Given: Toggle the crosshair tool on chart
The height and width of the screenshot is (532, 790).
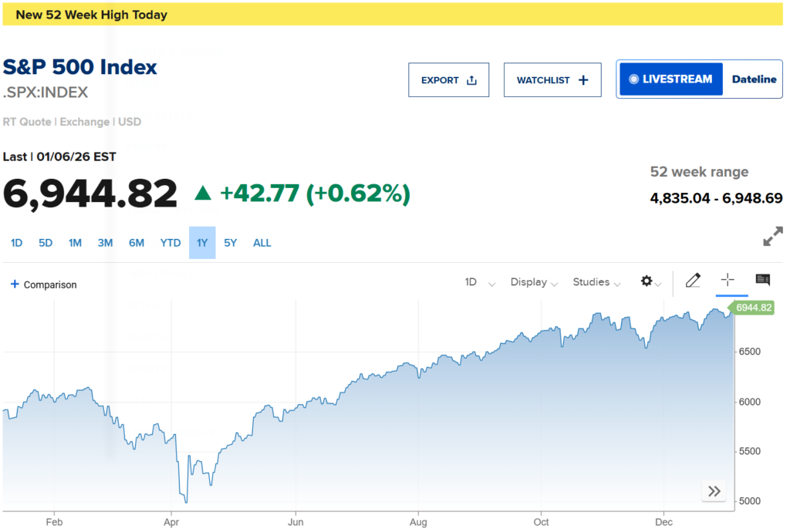Looking at the screenshot, I should [727, 280].
